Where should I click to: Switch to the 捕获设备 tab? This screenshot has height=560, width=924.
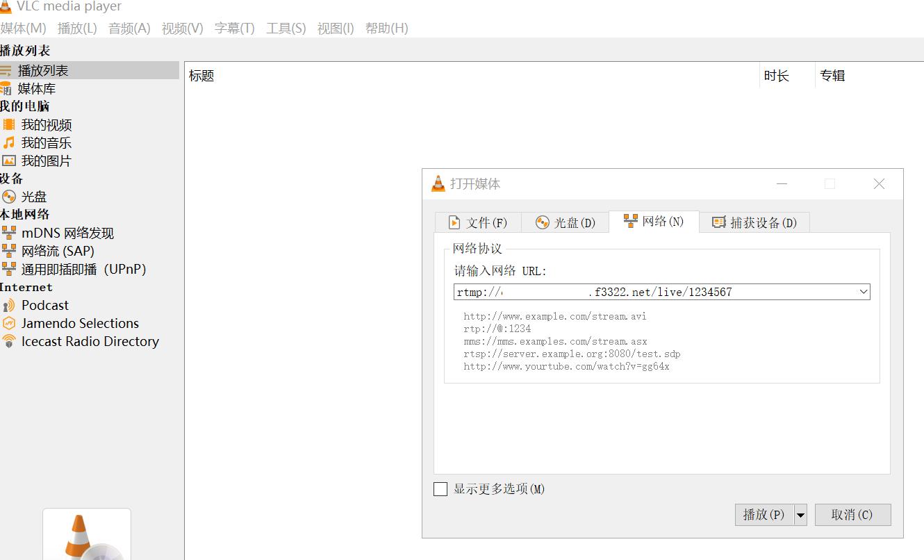(x=754, y=222)
